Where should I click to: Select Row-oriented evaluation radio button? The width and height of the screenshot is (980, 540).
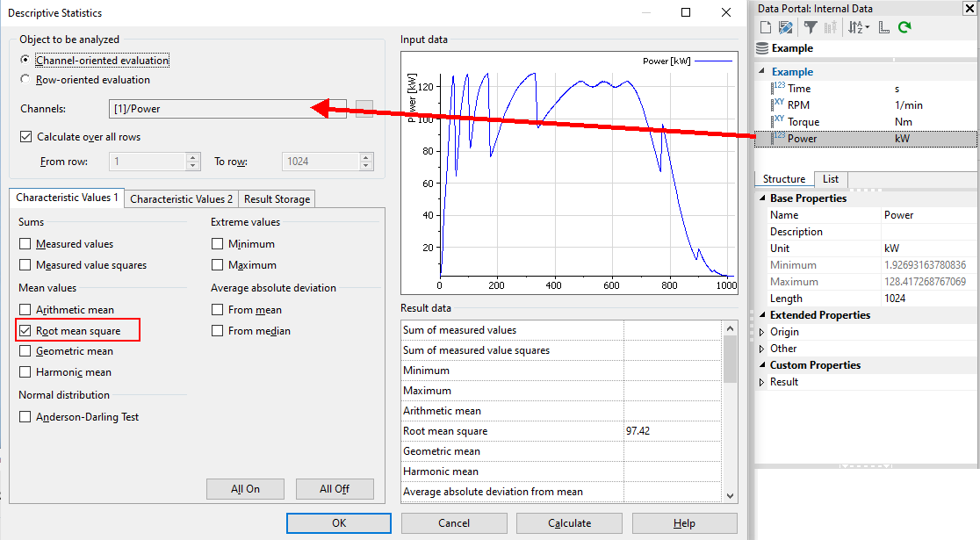click(x=25, y=80)
